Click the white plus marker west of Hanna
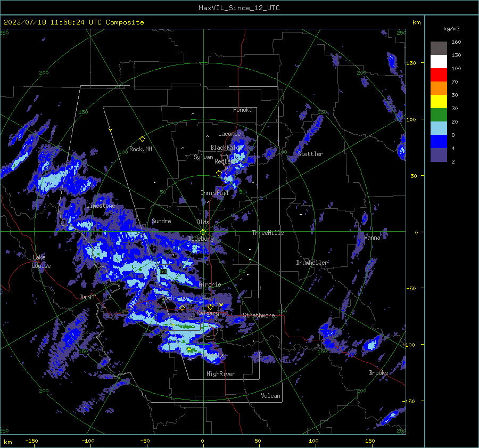Image resolution: width=479 pixels, height=448 pixels. [301, 214]
